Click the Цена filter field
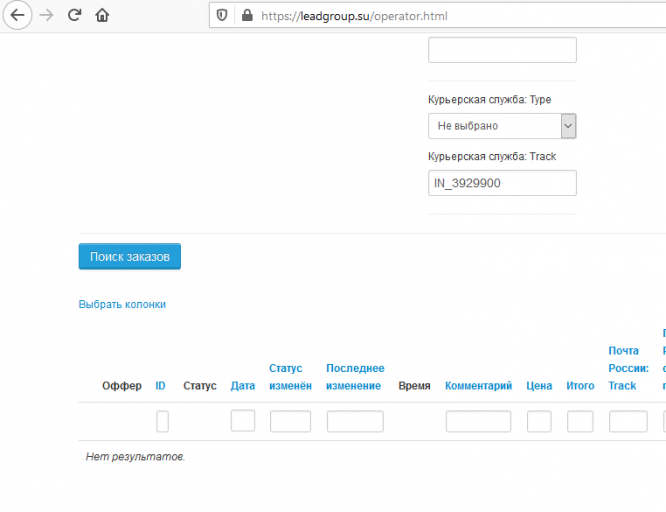The height and width of the screenshot is (512, 666). (539, 421)
